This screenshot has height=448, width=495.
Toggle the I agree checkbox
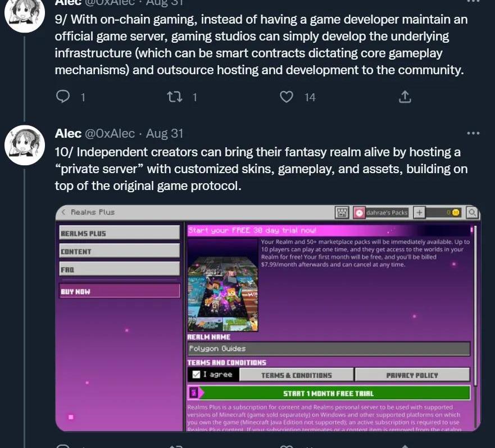196,374
